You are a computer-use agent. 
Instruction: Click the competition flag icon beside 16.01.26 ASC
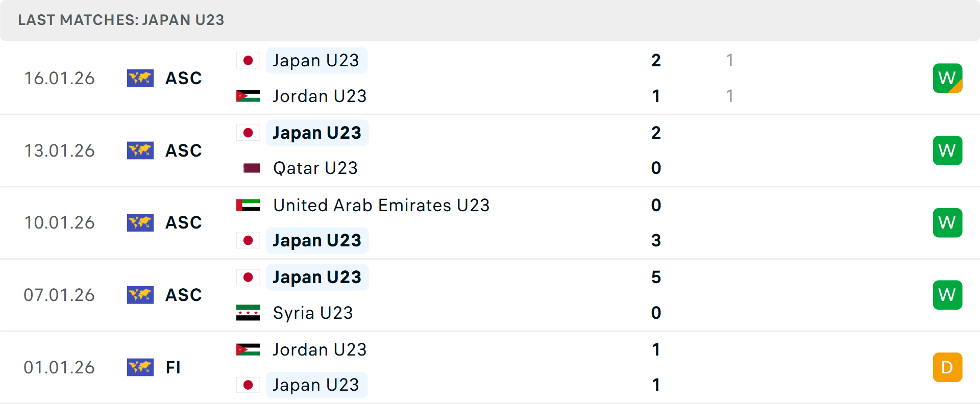tap(140, 78)
